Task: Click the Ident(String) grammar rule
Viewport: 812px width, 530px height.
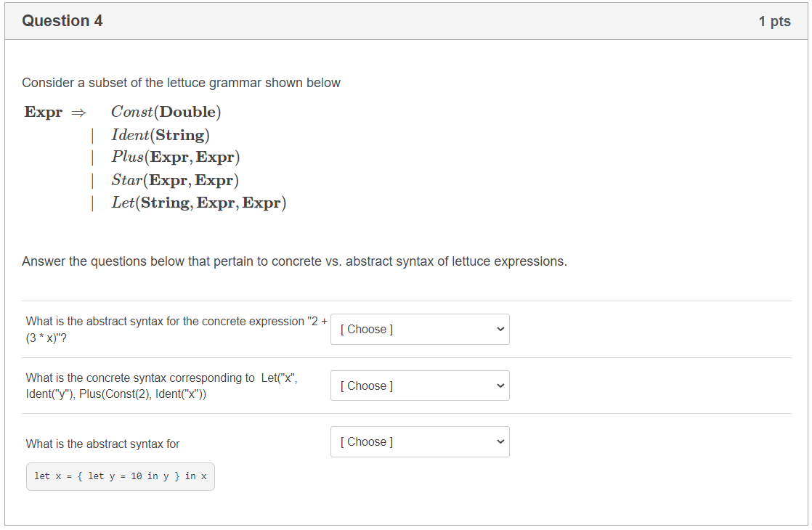Action: 160,135
